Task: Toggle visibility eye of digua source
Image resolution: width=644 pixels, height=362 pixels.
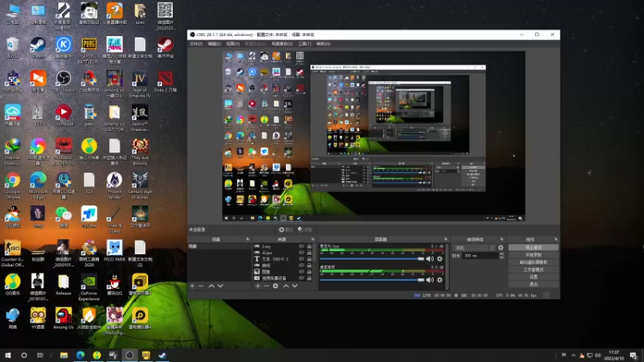Action: point(301,253)
